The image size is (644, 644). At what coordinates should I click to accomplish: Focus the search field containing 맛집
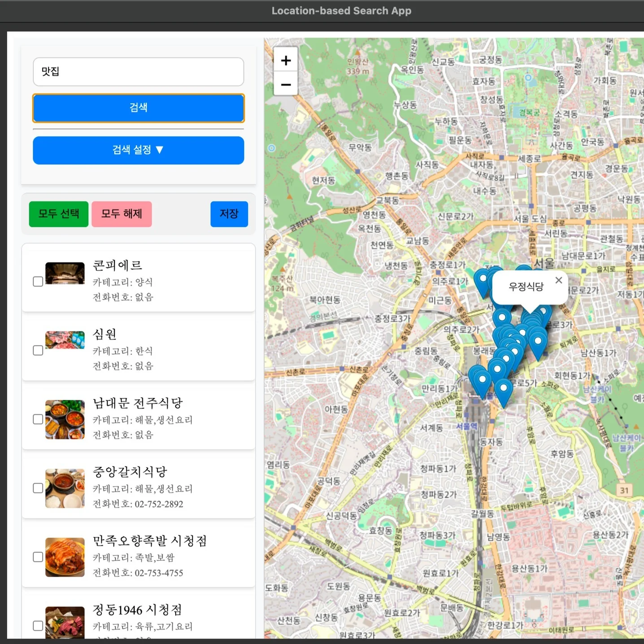tap(139, 72)
